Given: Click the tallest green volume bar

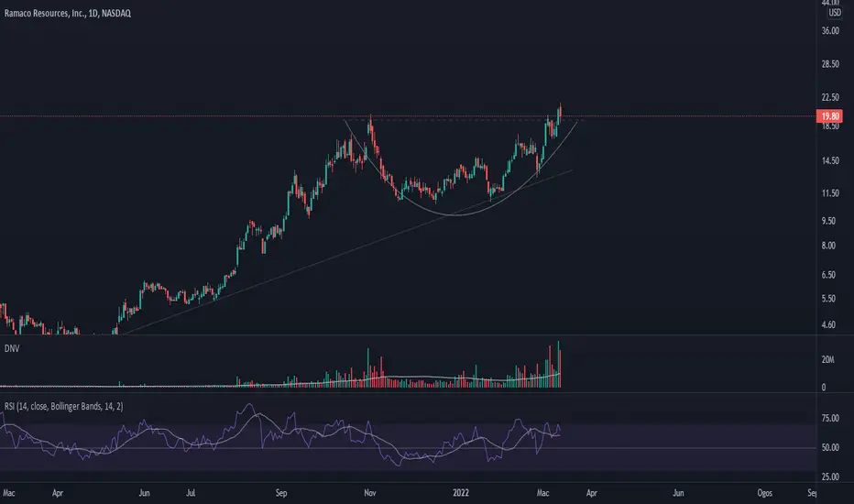Looking at the screenshot, I should [558, 364].
